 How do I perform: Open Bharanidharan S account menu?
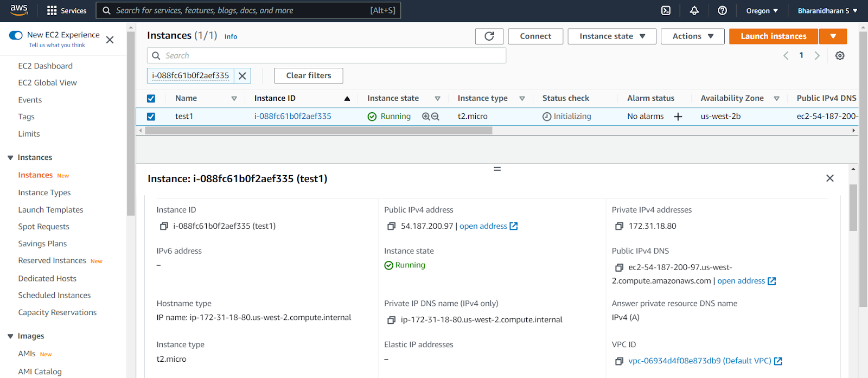tap(827, 10)
